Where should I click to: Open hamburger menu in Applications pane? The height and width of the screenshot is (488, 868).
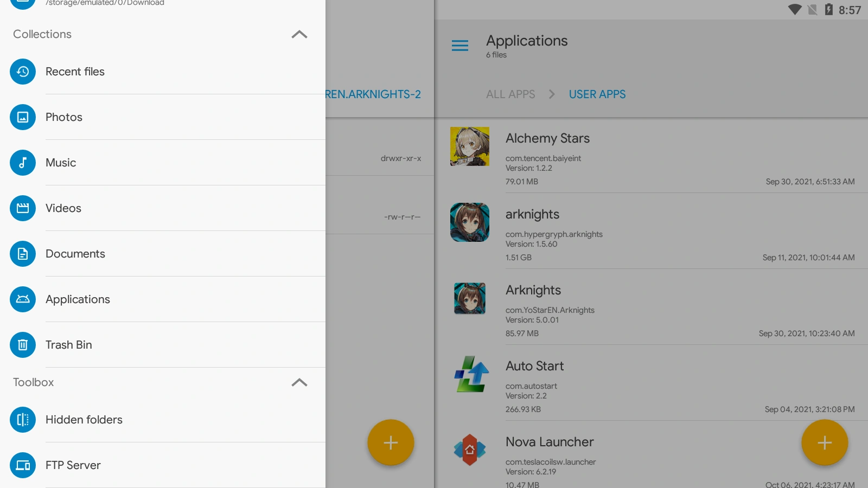coord(460,46)
